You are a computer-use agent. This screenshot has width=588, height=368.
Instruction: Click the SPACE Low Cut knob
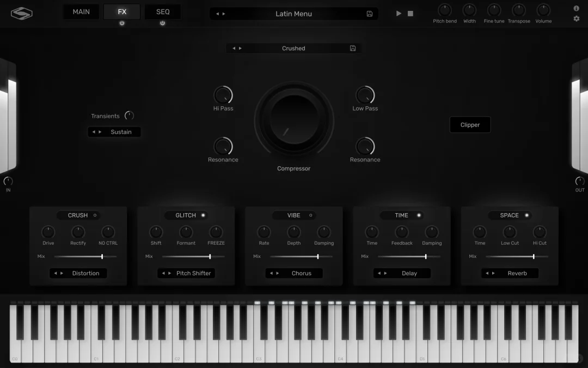[510, 232]
